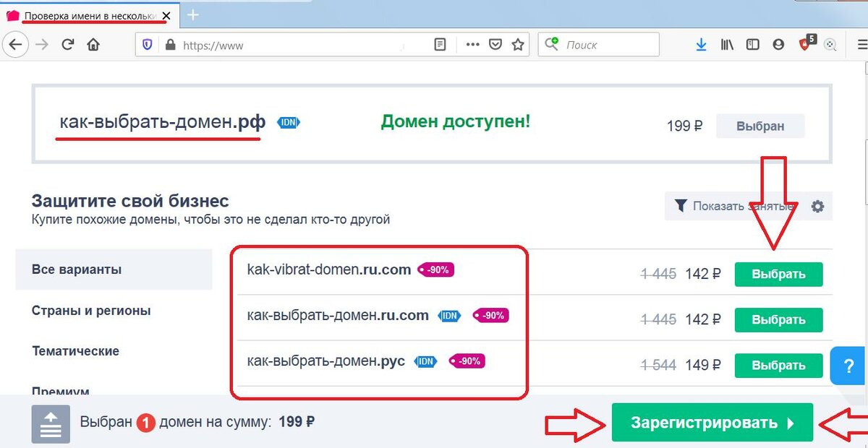Deselect the chosen как-выбрать-домен.рф domain
The image size is (868, 448).
coord(760,126)
